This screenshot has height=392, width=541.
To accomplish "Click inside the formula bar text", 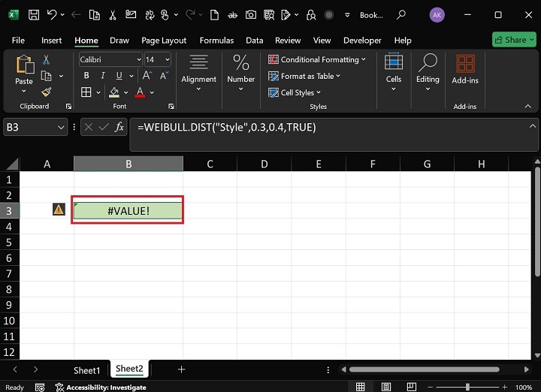I will coord(227,127).
